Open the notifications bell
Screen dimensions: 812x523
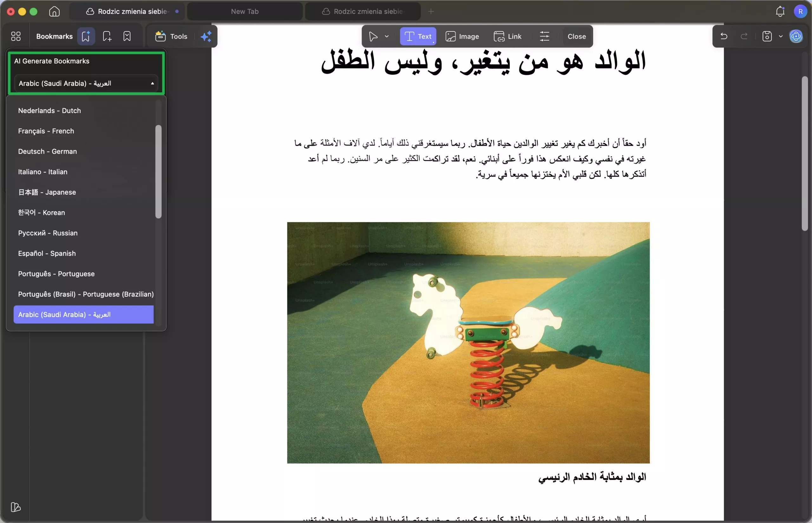pyautogui.click(x=780, y=11)
